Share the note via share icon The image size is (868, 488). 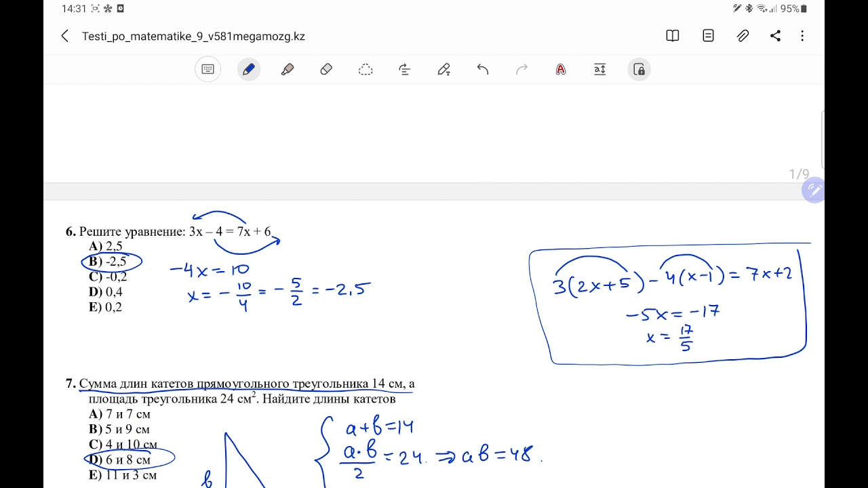(775, 36)
